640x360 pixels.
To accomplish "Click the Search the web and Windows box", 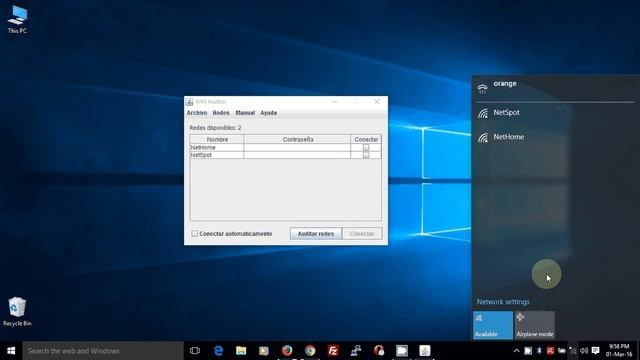I will [x=103, y=351].
